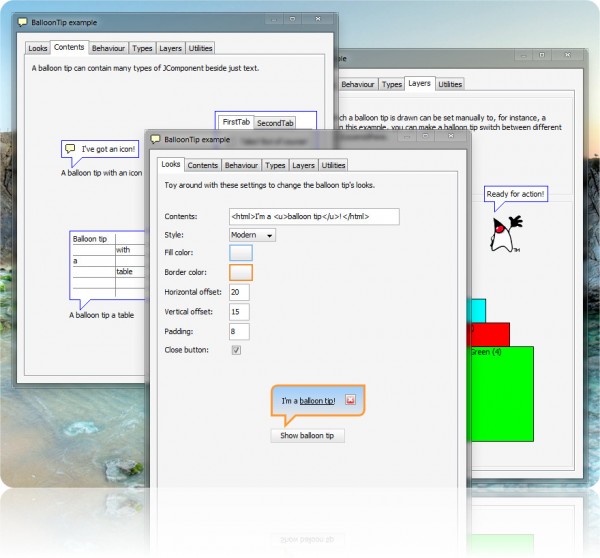Click the Green (4) layer rectangle
The height and width of the screenshot is (558, 600).
[x=500, y=394]
